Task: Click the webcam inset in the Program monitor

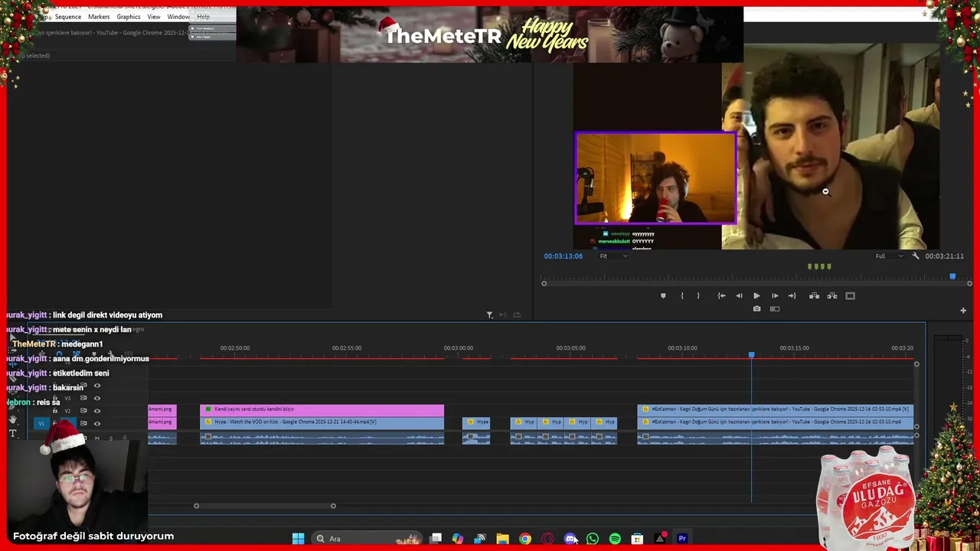Action: point(655,178)
